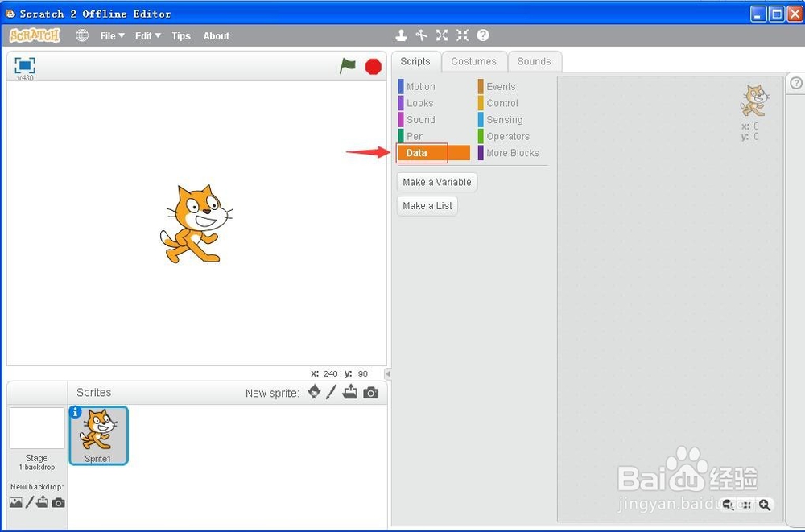Paint a new backdrop
This screenshot has width=805, height=532.
30,502
